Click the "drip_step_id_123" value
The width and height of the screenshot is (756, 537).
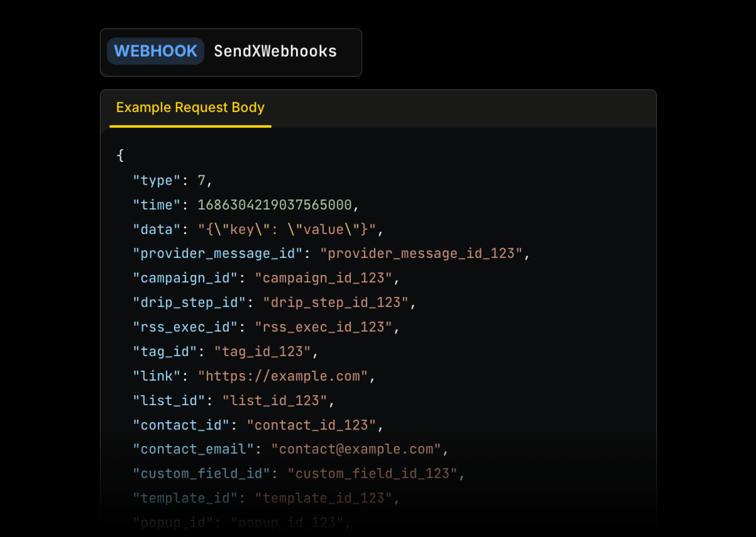(x=336, y=303)
